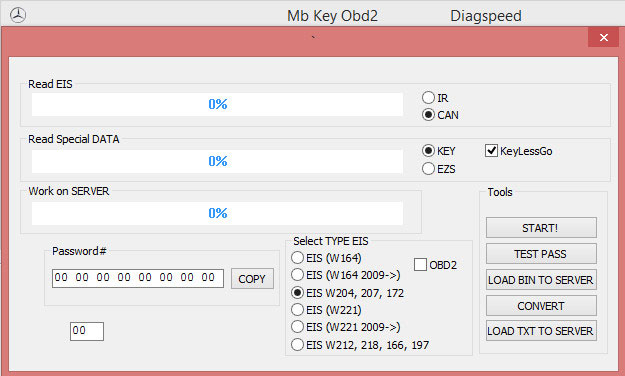Close the Mb Key Obd2 window
Viewport: 625px width, 376px height.
coord(603,37)
